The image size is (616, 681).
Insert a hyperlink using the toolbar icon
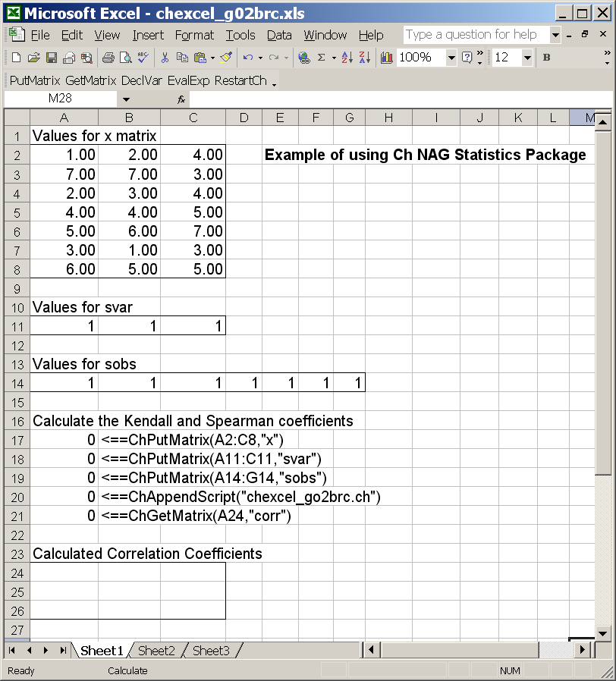[x=303, y=56]
